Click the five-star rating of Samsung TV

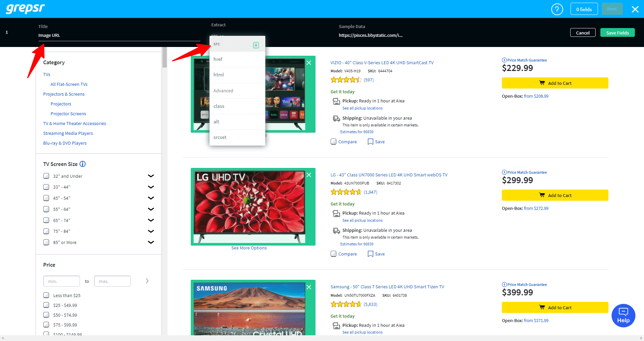point(346,305)
